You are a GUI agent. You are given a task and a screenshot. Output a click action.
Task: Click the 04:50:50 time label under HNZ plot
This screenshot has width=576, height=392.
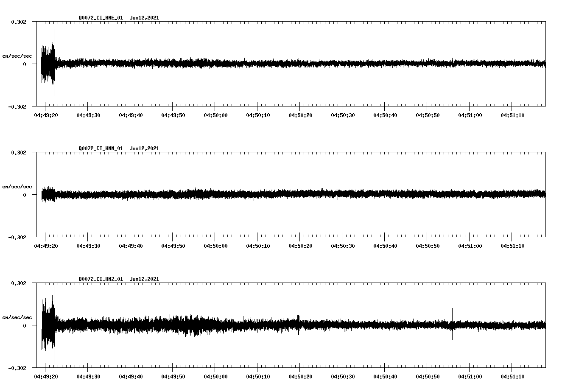[428, 377]
